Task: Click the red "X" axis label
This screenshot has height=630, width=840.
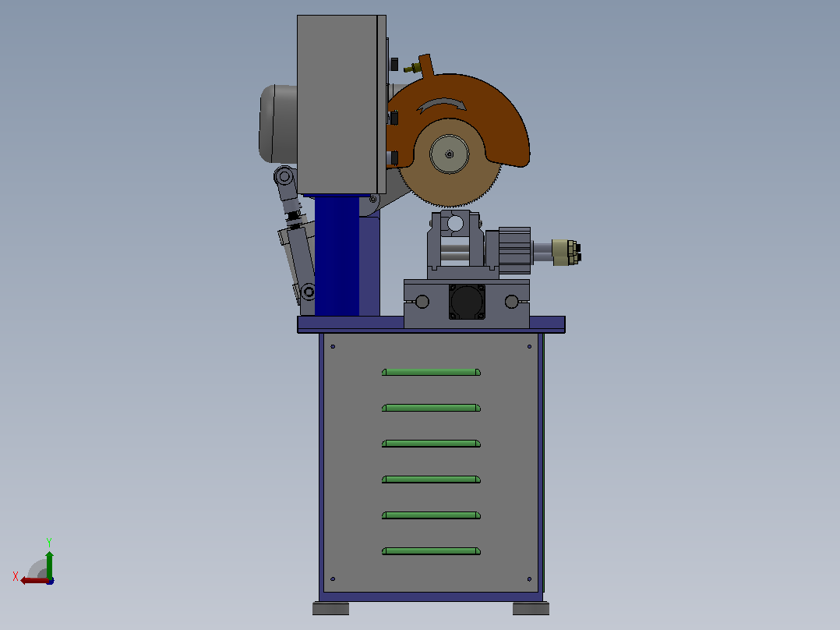Action: pyautogui.click(x=16, y=577)
